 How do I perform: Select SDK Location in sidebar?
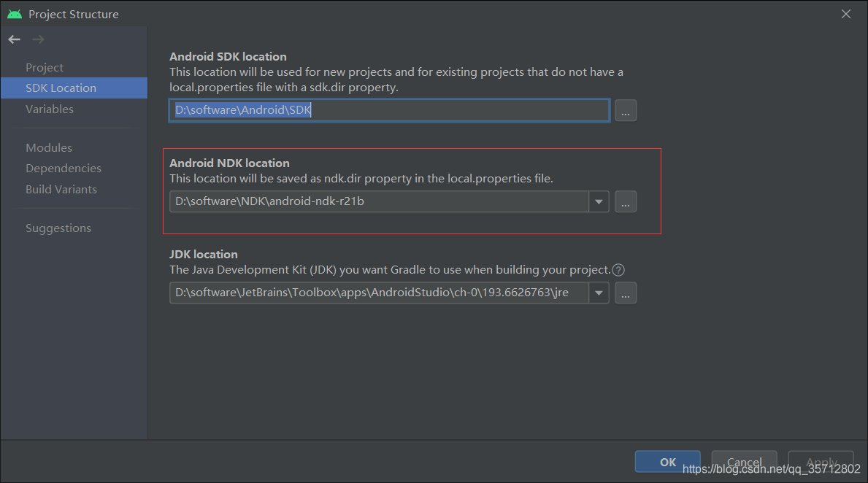(74, 88)
